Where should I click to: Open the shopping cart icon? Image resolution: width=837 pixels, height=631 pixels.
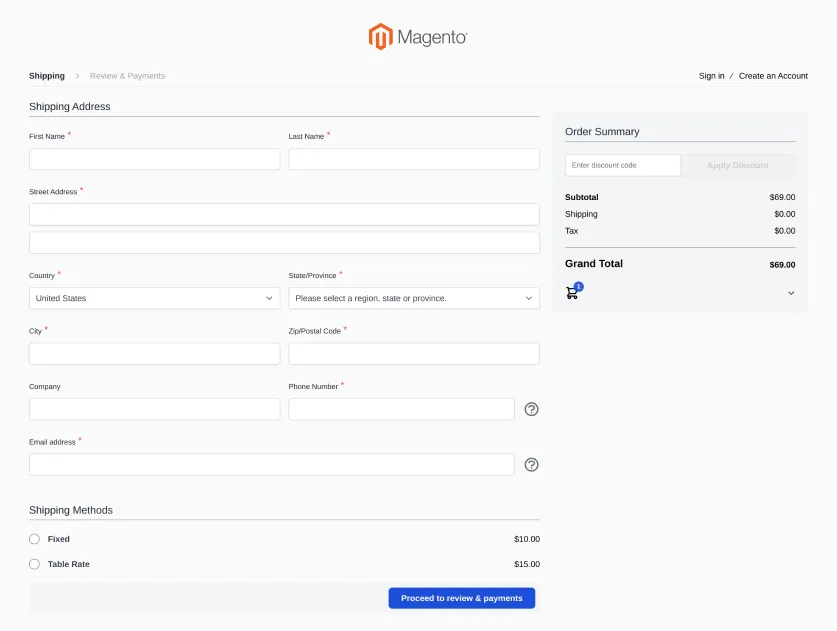572,293
